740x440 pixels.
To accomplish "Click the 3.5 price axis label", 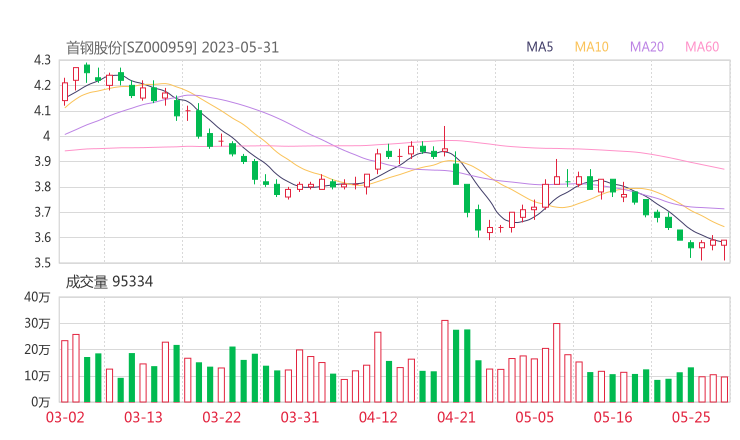I will (42, 263).
